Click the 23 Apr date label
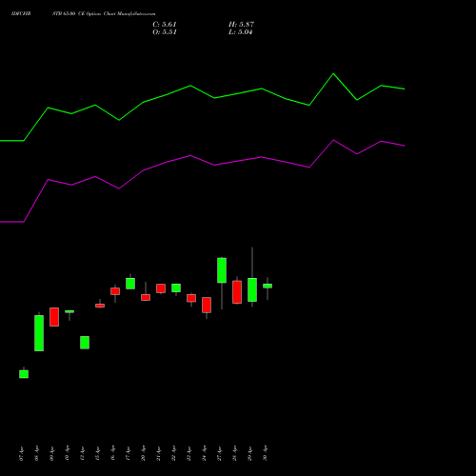 (188, 453)
